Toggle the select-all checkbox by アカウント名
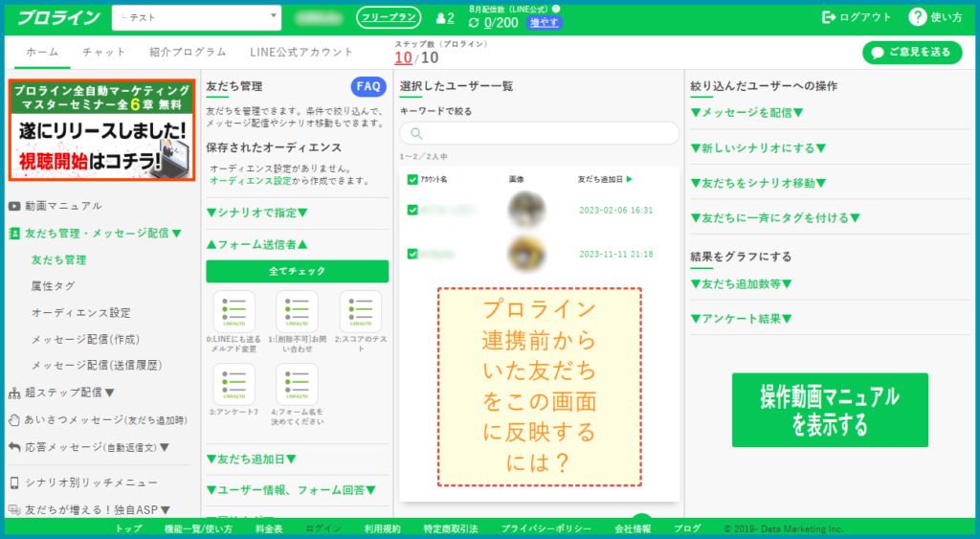The width and height of the screenshot is (980, 539). pyautogui.click(x=412, y=179)
